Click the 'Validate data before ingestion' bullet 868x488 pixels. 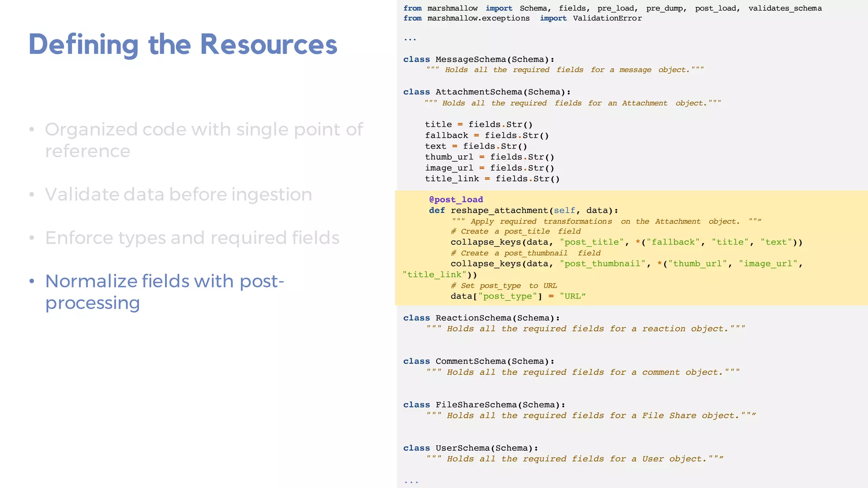[178, 194]
